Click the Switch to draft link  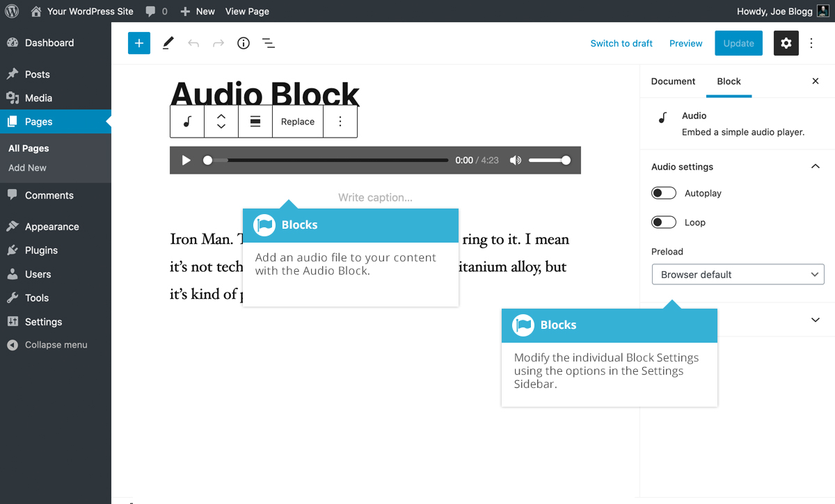621,43
